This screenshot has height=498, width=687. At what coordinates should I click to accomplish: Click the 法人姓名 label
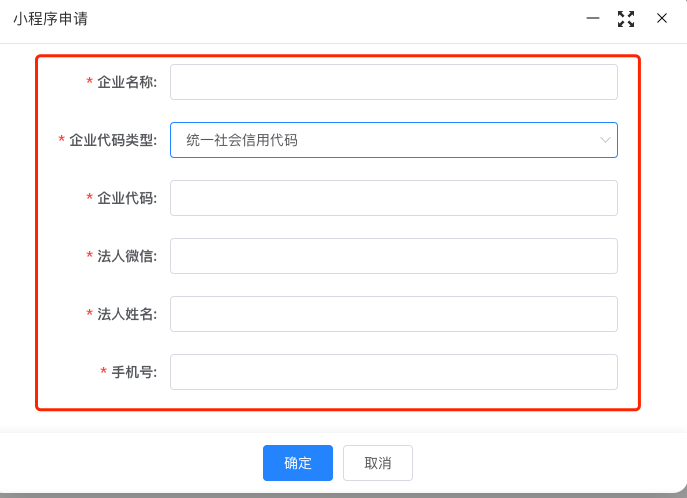(x=127, y=314)
